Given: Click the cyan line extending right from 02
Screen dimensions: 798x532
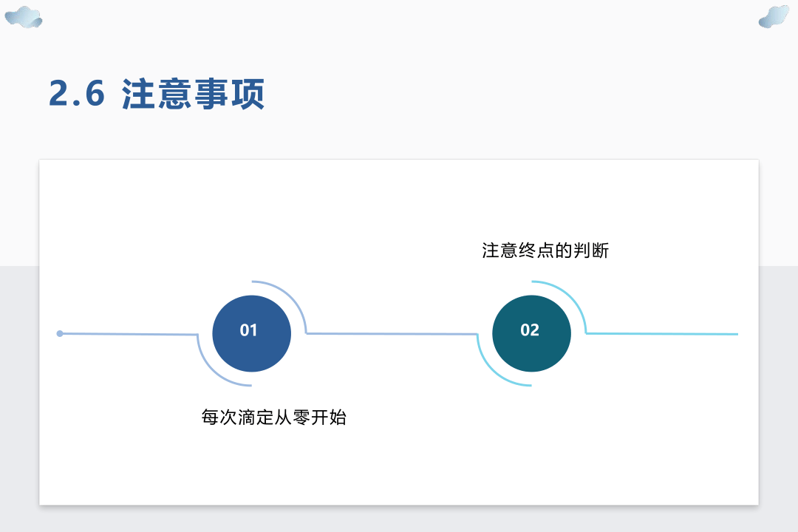Looking at the screenshot, I should pos(661,334).
